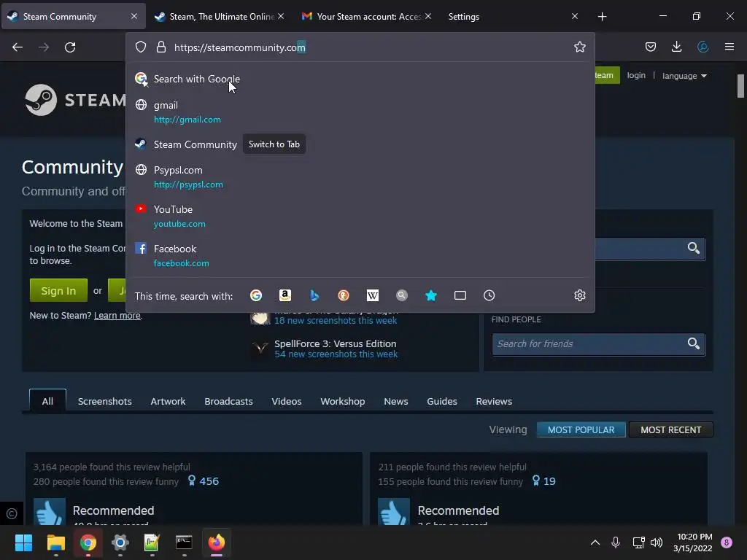
Task: Bookmark this page with the star icon
Action: tap(579, 47)
